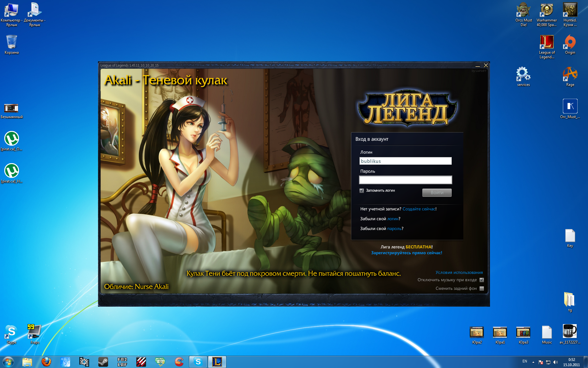
Task: Show hidden tray icons arrow
Action: [533, 362]
